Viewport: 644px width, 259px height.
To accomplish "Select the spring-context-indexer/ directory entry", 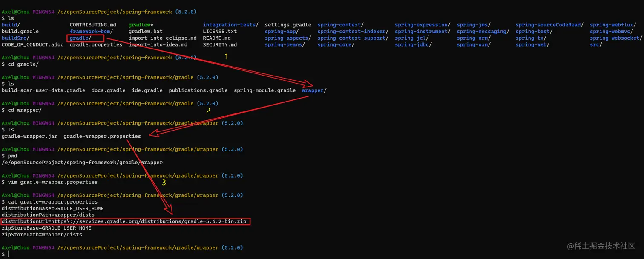I will [x=353, y=32].
